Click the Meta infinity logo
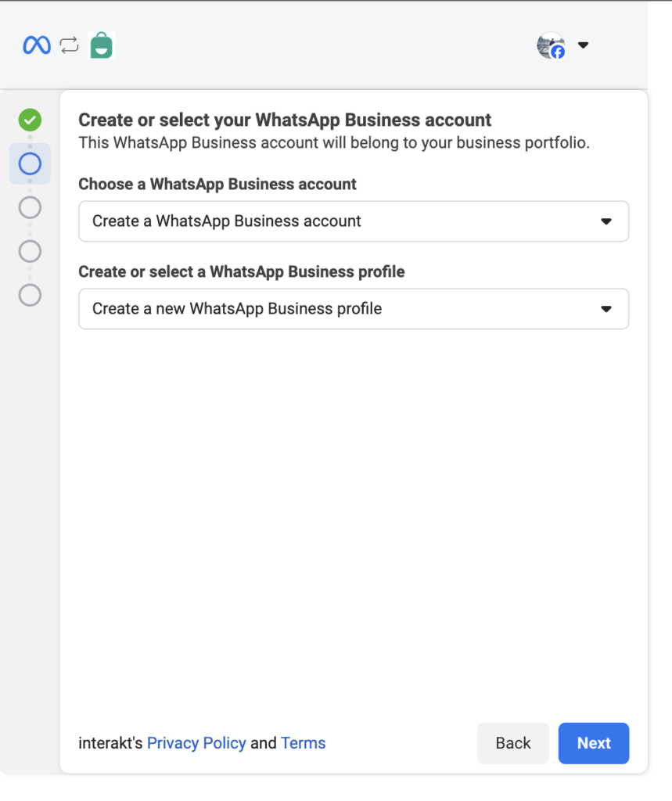The image size is (672, 801). pos(37,45)
